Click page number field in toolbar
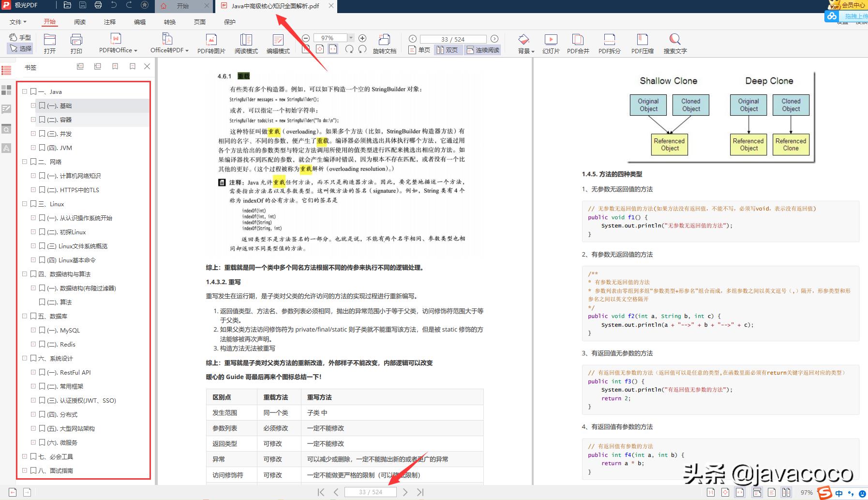Image resolution: width=868 pixels, height=500 pixels. tap(453, 39)
